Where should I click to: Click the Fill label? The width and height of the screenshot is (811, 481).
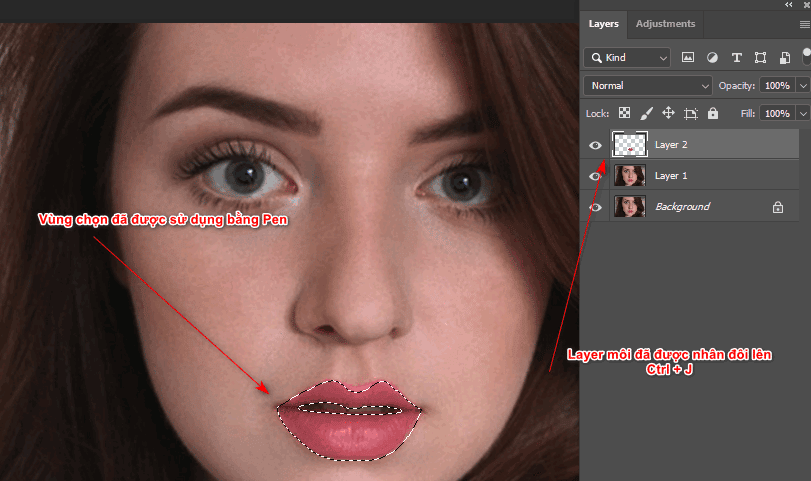point(747,113)
